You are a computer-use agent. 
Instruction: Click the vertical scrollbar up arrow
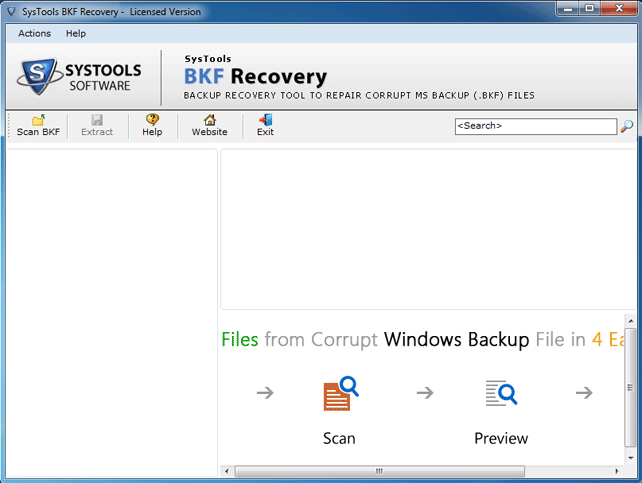pos(631,321)
